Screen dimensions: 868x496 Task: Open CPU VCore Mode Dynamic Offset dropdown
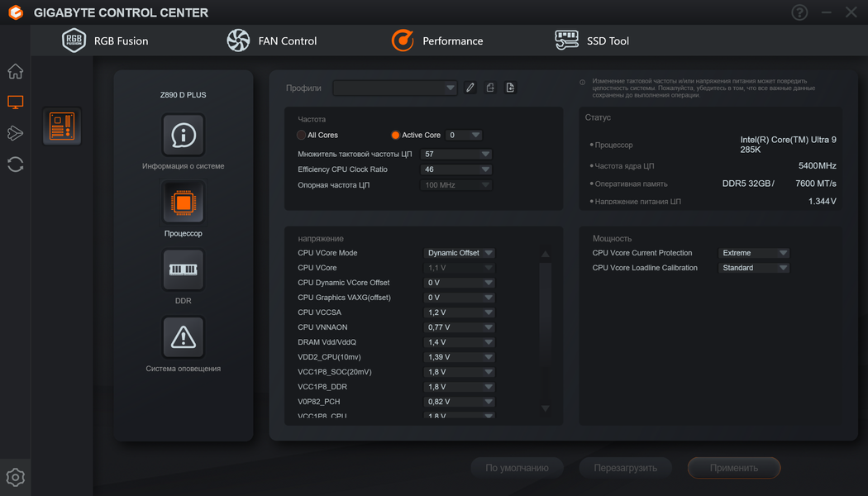click(459, 253)
